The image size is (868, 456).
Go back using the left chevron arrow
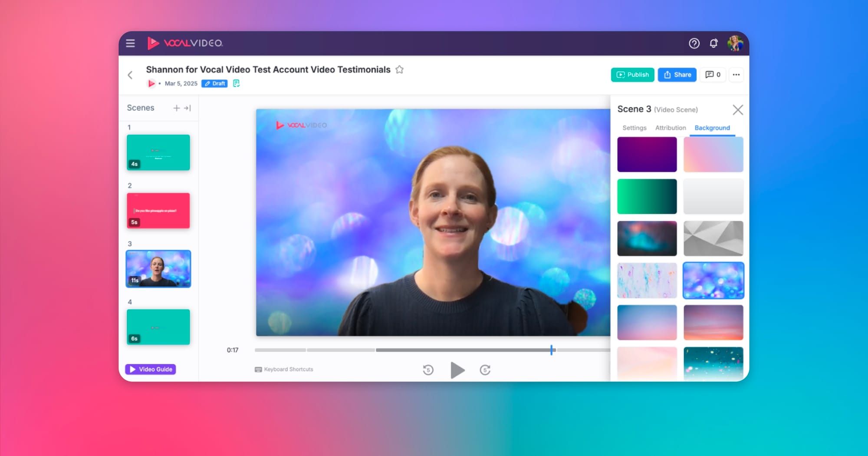[130, 75]
